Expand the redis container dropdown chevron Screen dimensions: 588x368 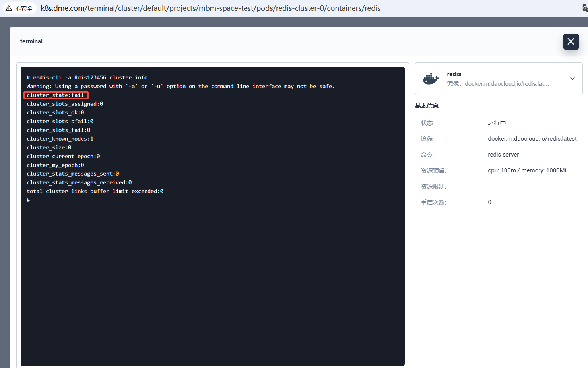(x=572, y=79)
